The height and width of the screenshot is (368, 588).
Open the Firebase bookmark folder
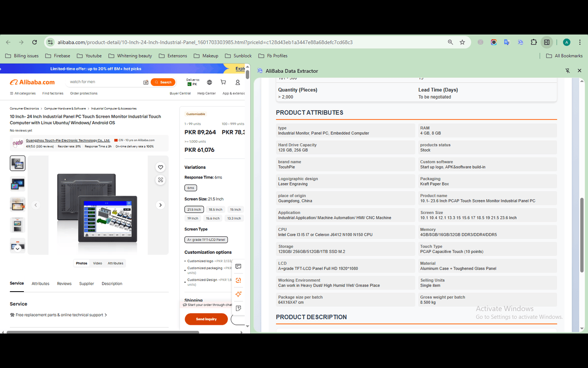pos(58,56)
